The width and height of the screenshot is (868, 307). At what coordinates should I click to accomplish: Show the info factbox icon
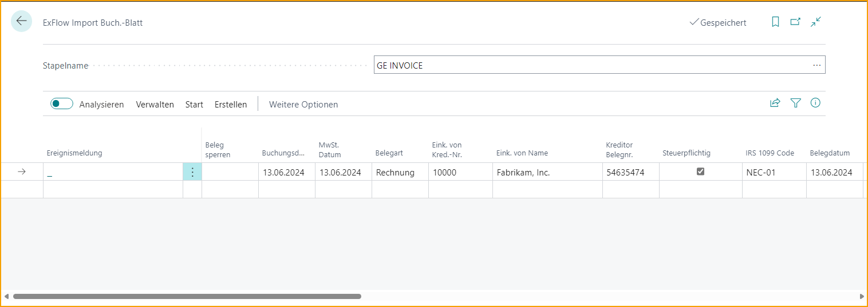click(x=816, y=103)
